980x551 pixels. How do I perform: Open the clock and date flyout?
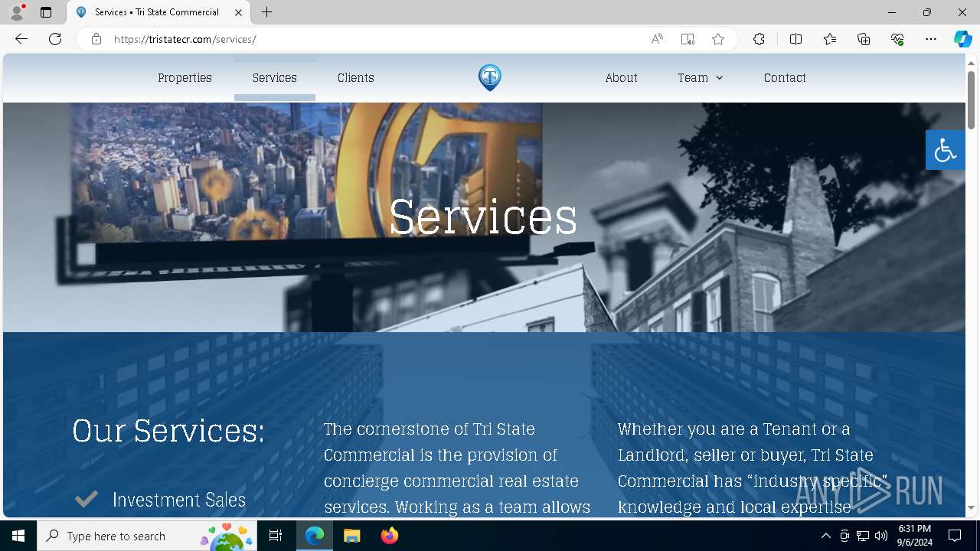tap(915, 536)
